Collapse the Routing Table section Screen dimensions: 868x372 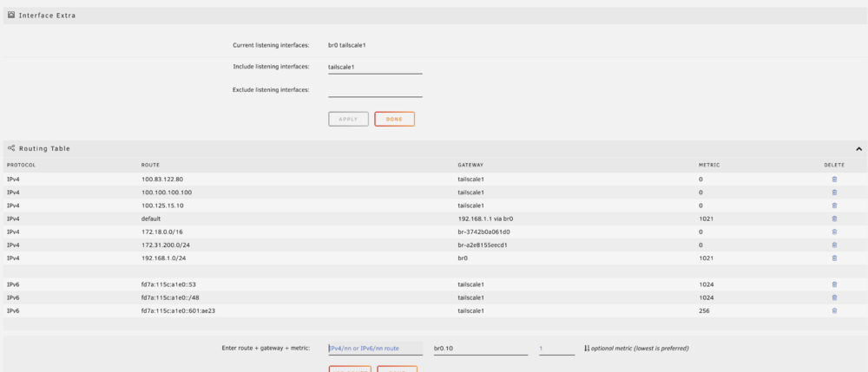coord(858,148)
